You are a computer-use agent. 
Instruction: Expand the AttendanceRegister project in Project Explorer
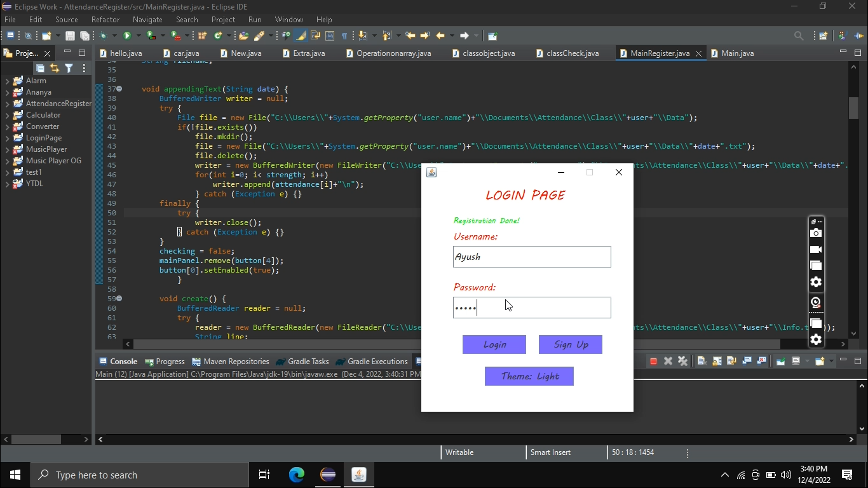click(7, 103)
